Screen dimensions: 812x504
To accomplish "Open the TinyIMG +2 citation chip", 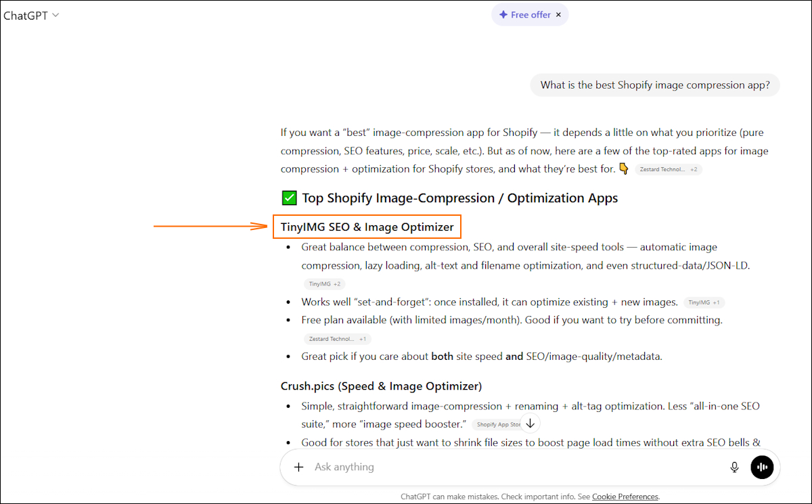I will pos(324,283).
